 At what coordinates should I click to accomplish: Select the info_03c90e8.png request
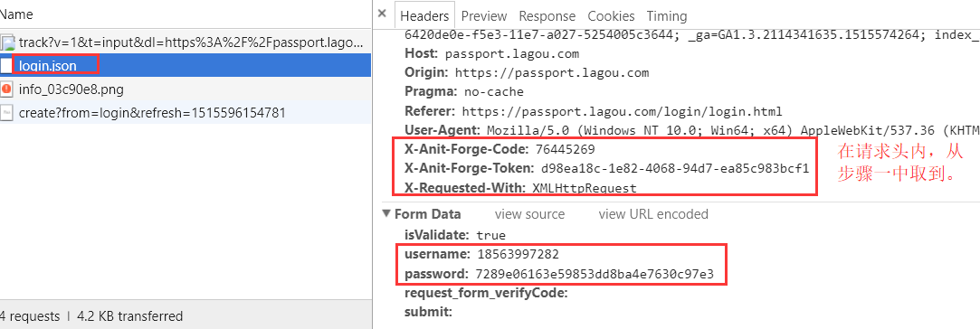point(186,89)
